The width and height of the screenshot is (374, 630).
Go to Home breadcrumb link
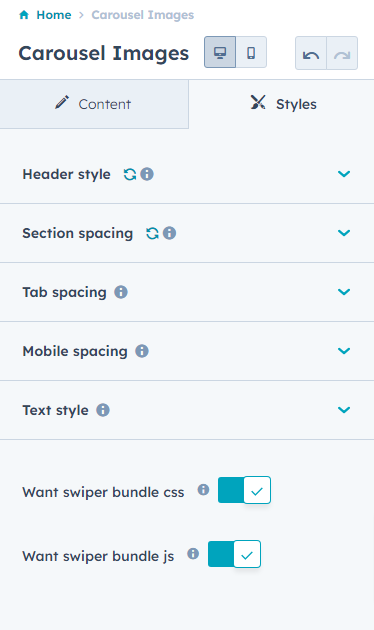(x=54, y=15)
